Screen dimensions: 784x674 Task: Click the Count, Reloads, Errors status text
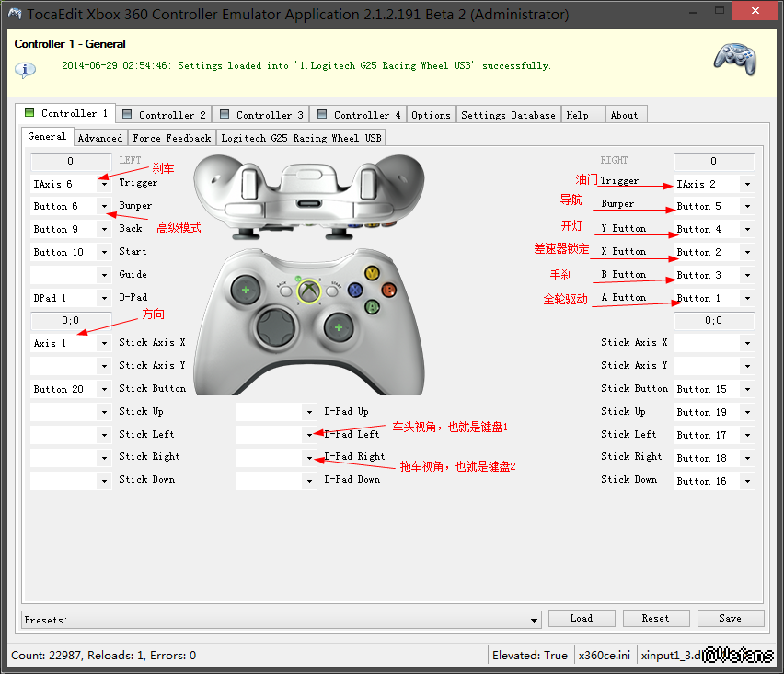pos(103,655)
